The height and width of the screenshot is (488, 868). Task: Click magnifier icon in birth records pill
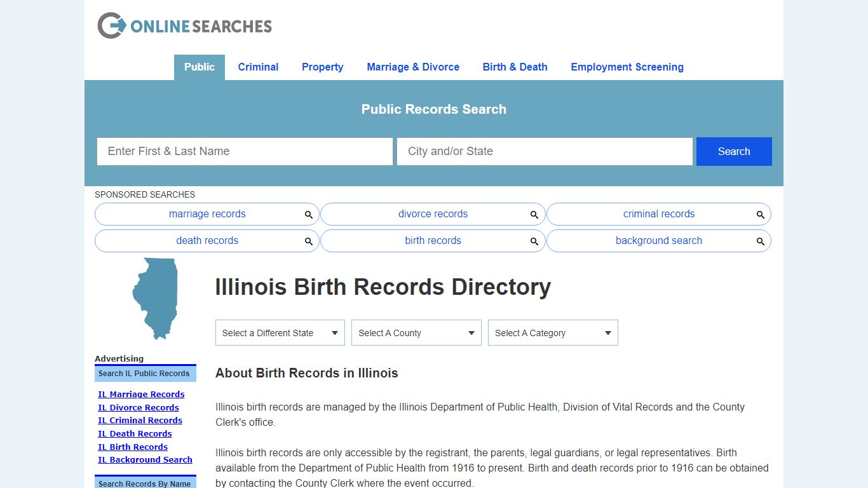point(534,241)
